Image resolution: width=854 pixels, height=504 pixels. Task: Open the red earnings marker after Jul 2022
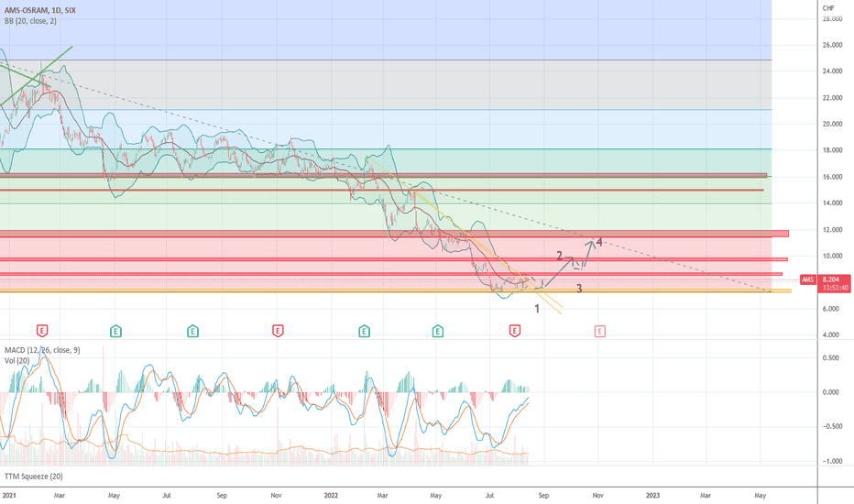pos(515,330)
